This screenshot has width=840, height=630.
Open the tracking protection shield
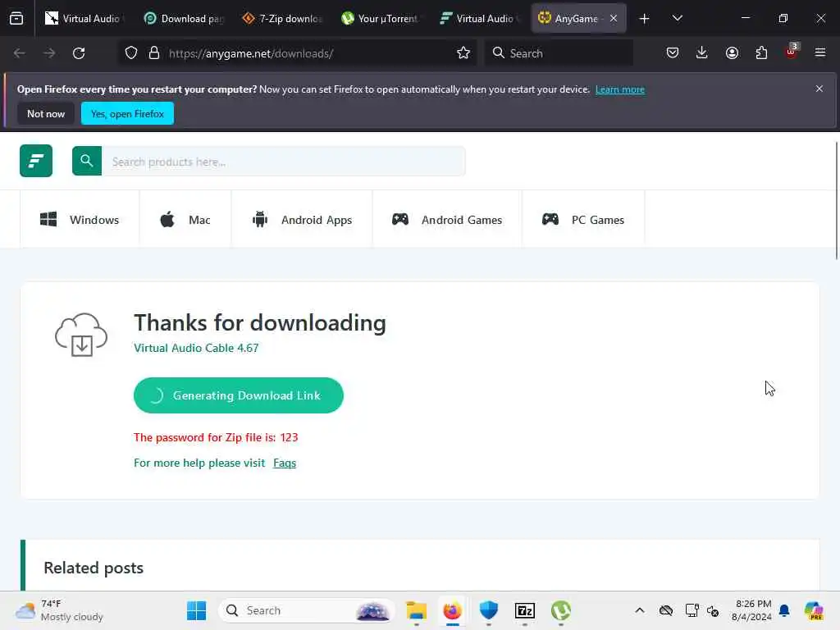click(131, 53)
